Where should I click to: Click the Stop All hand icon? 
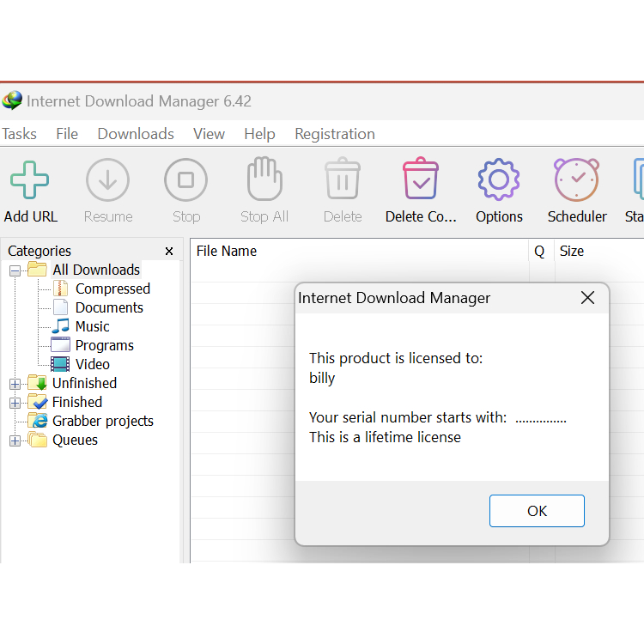tap(264, 179)
